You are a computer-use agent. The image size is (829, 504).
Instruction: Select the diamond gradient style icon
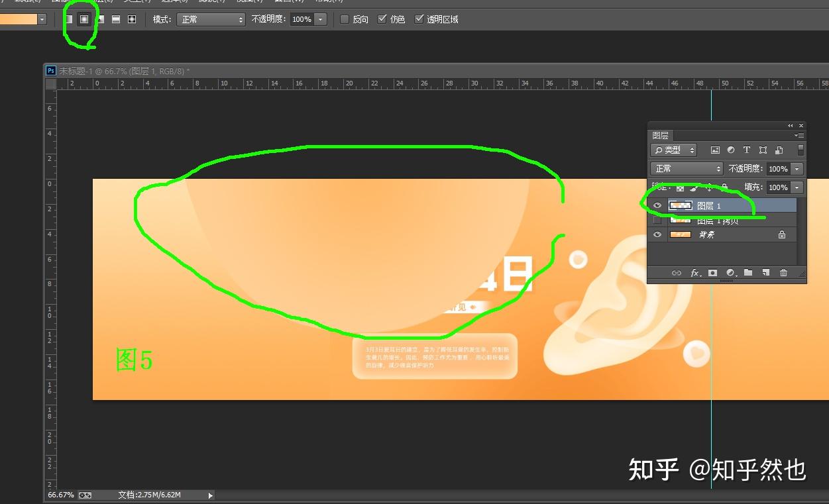point(130,19)
